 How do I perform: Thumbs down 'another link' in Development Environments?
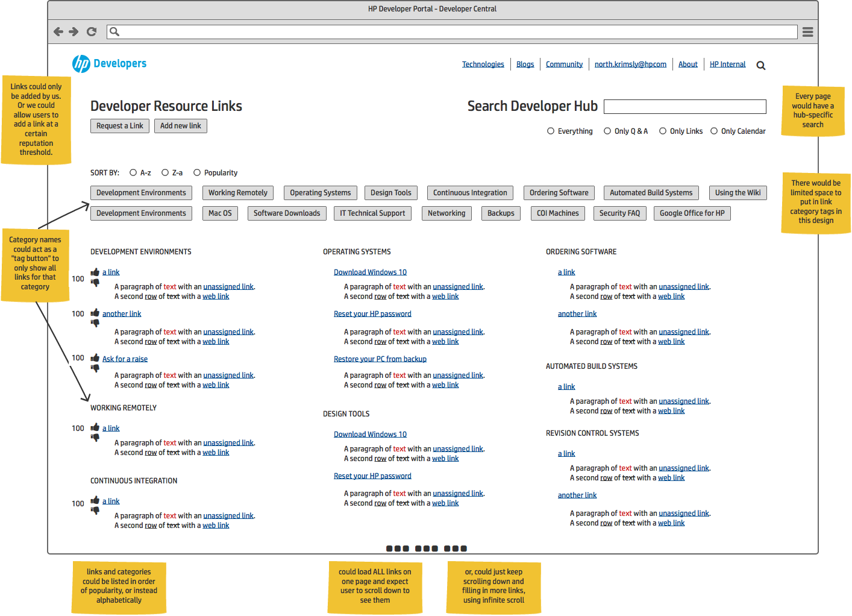[x=95, y=323]
